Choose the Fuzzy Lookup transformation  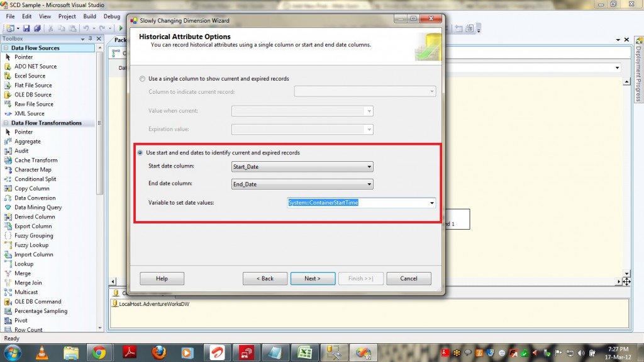click(x=31, y=245)
